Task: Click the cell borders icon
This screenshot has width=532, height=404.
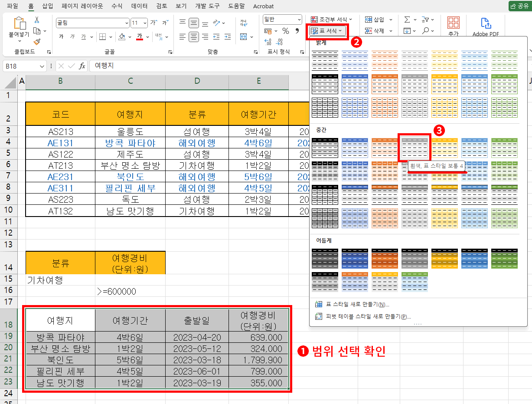Action: (x=102, y=36)
